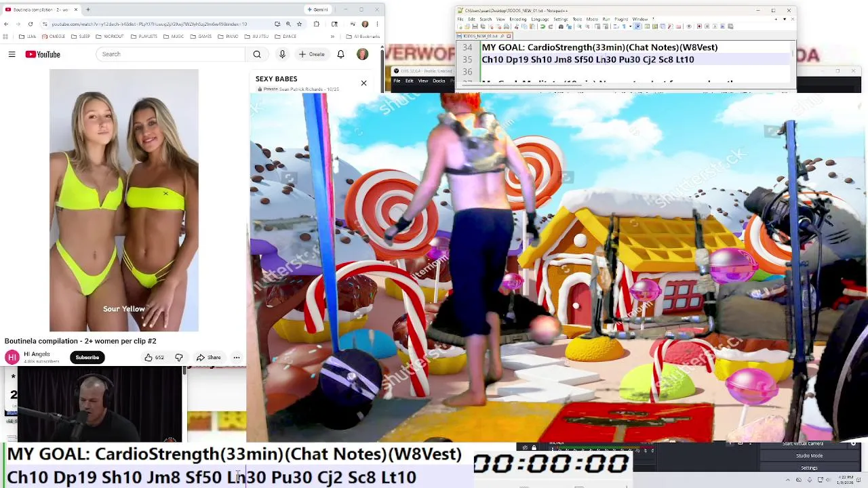Image resolution: width=868 pixels, height=488 pixels.
Task: Click the YouTube shorts video player
Action: point(124,201)
